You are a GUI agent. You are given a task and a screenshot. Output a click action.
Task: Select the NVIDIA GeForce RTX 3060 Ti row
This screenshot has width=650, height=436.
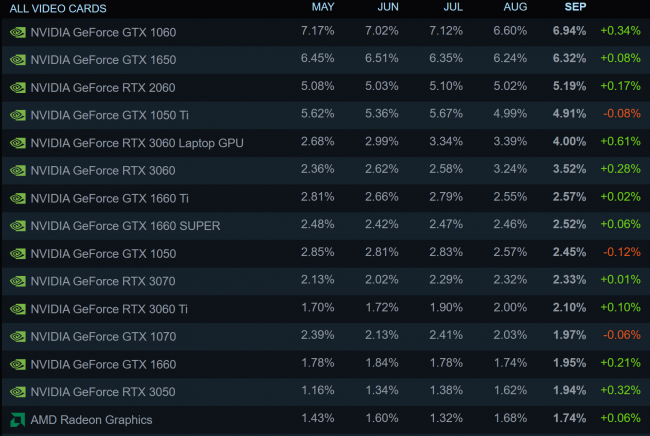tap(325, 309)
